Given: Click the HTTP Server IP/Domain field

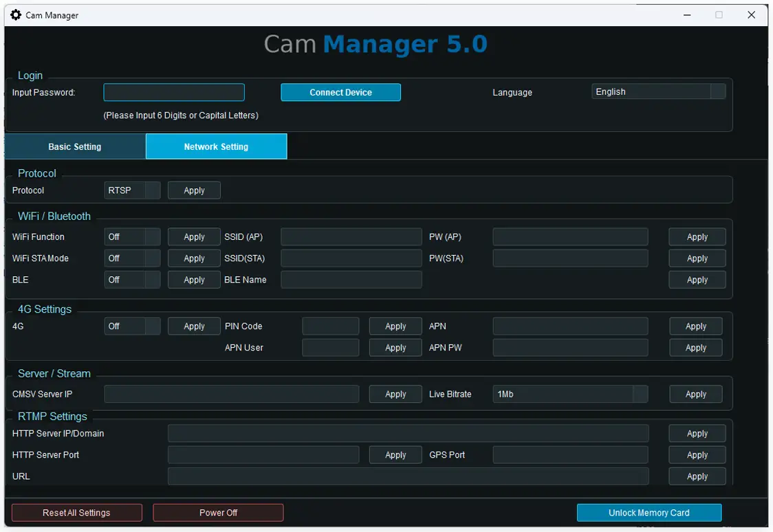Looking at the screenshot, I should [409, 434].
